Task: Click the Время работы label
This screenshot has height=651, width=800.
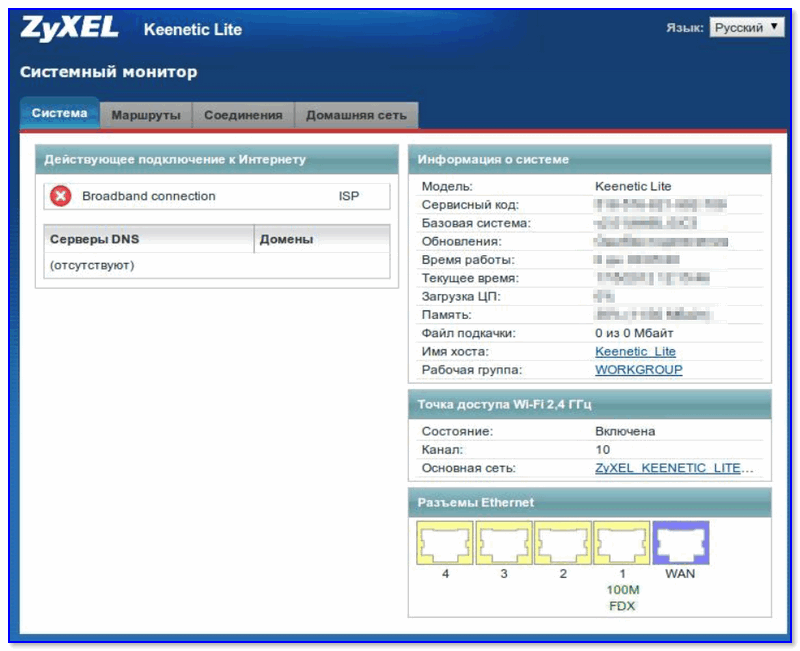Action: [x=468, y=260]
